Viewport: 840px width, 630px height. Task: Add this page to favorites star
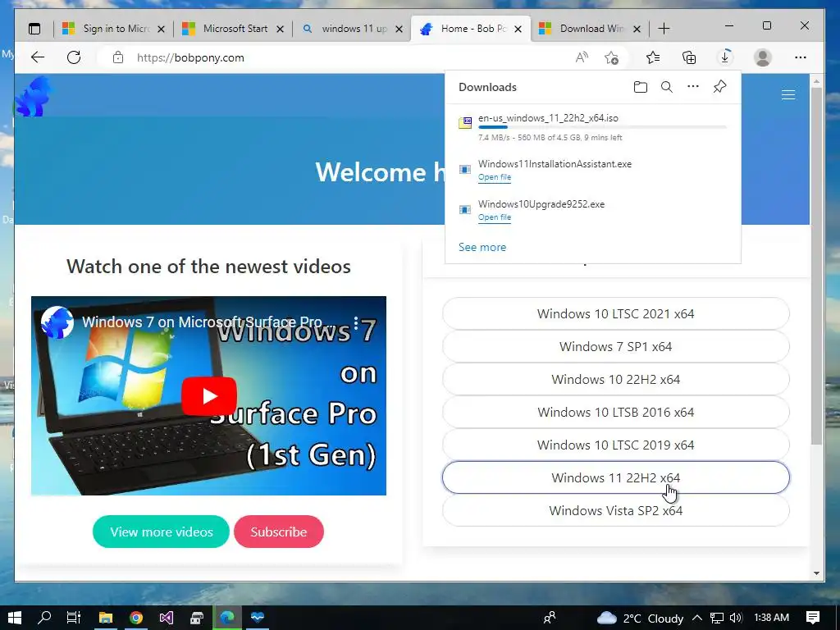pyautogui.click(x=611, y=57)
